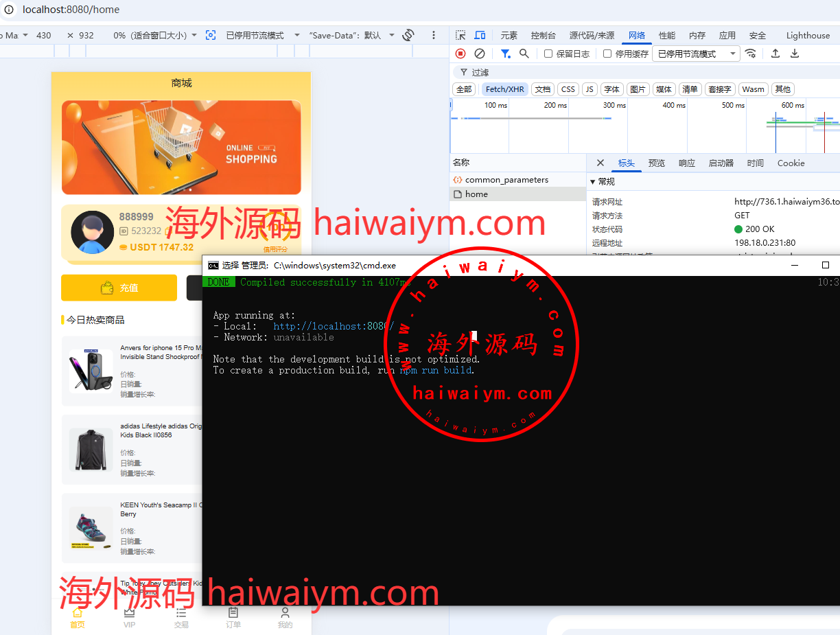Click the rotate device orientation icon
The width and height of the screenshot is (840, 635).
408,35
